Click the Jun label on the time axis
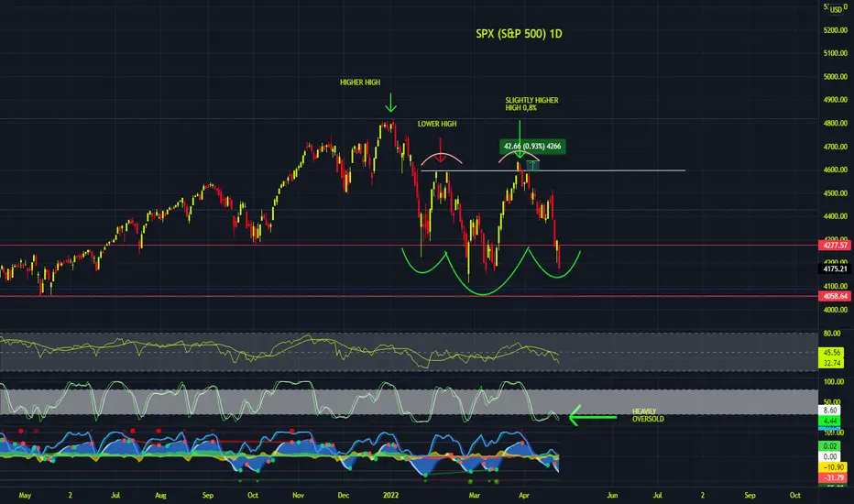This screenshot has width=854, height=504. tap(612, 495)
